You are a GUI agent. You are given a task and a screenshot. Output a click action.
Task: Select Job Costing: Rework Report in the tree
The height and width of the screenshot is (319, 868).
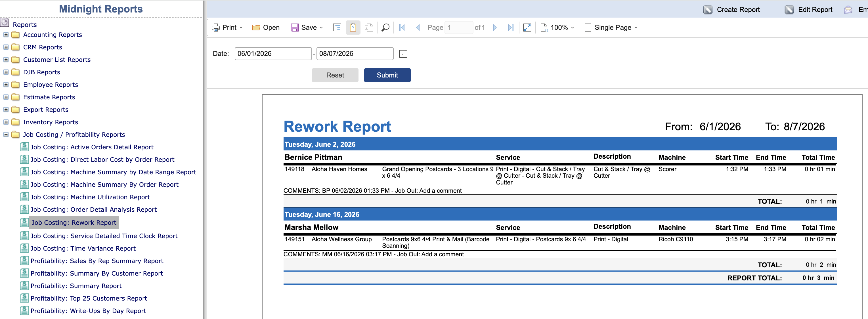tap(74, 222)
